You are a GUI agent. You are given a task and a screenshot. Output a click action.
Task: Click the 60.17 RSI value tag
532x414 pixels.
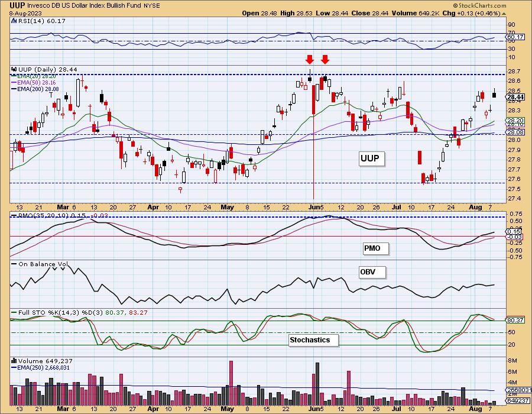(515, 37)
